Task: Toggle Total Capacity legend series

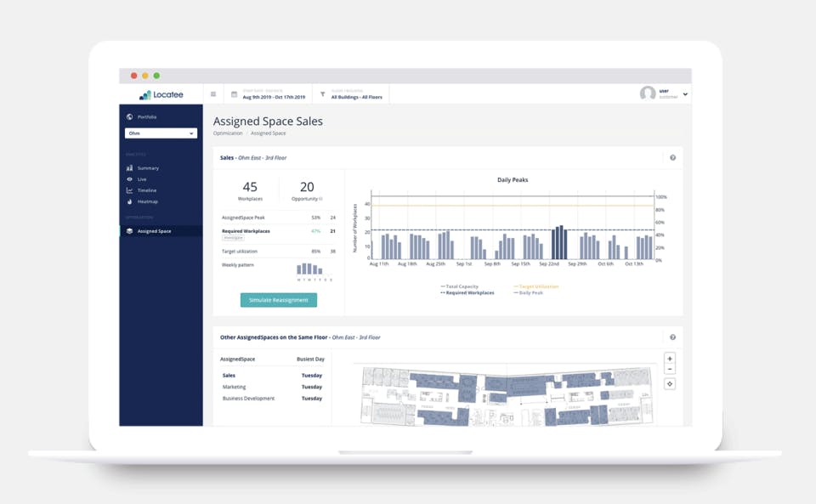Action: click(x=460, y=286)
